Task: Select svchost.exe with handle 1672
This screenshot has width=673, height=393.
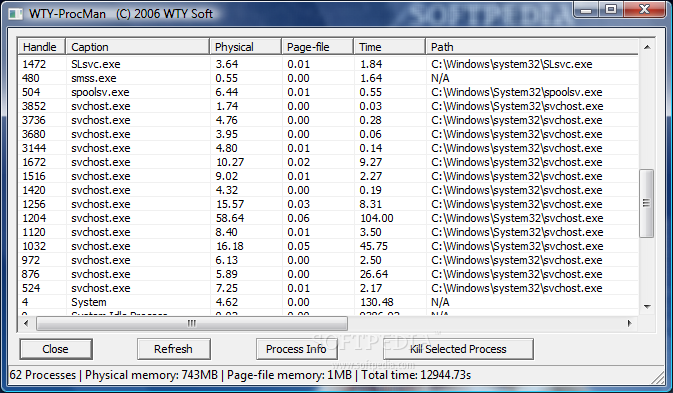Action: (x=328, y=162)
